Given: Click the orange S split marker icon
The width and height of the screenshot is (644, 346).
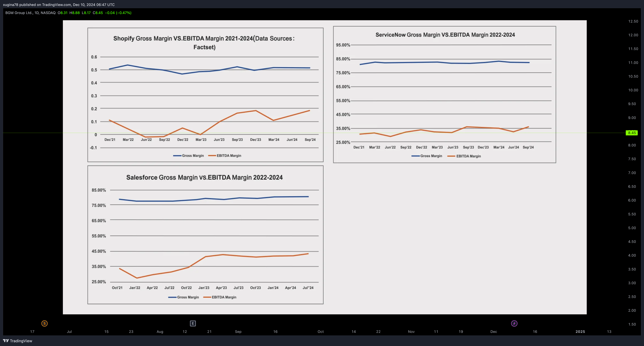Looking at the screenshot, I should coord(45,323).
